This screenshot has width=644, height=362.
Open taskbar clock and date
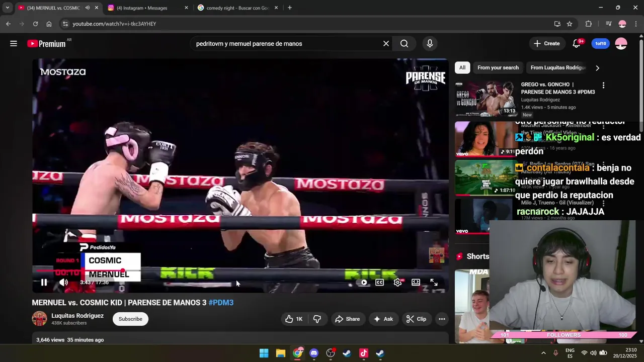tap(624, 353)
